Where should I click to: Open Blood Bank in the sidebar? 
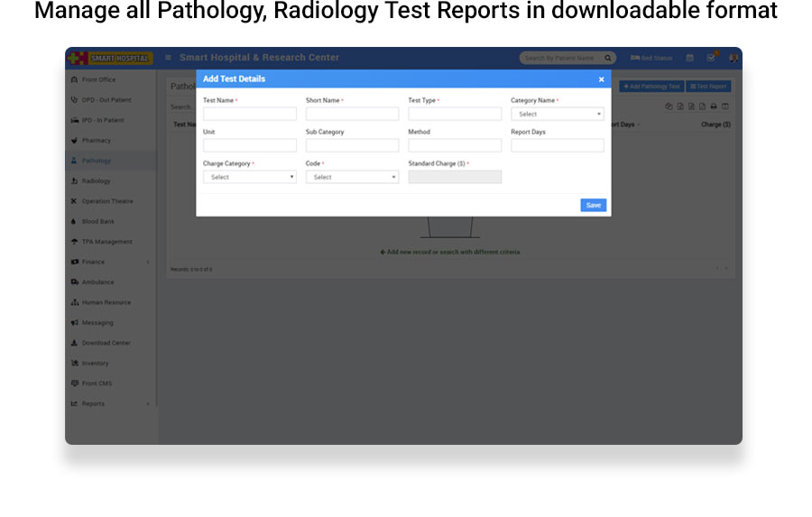97,222
